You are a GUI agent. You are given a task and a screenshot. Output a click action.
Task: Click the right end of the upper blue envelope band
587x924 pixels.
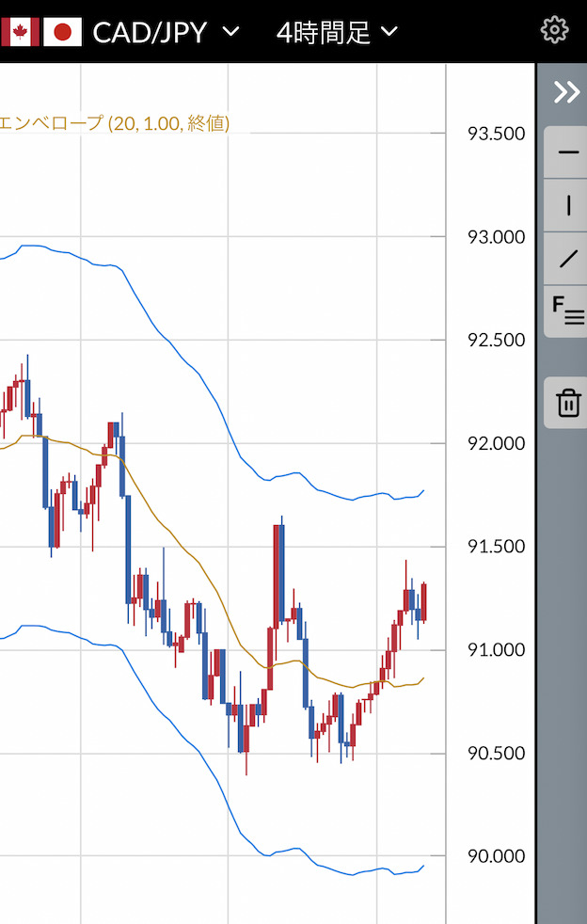point(422,491)
